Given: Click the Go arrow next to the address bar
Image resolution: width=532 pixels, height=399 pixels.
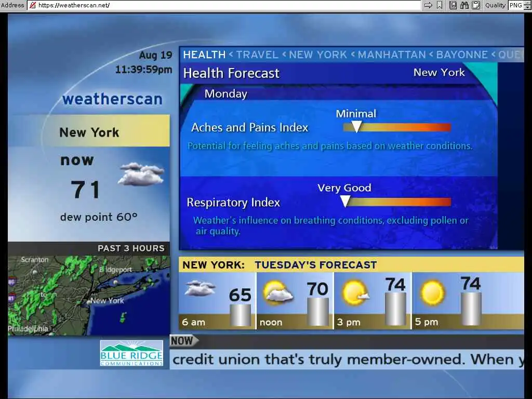Looking at the screenshot, I should click(x=428, y=5).
